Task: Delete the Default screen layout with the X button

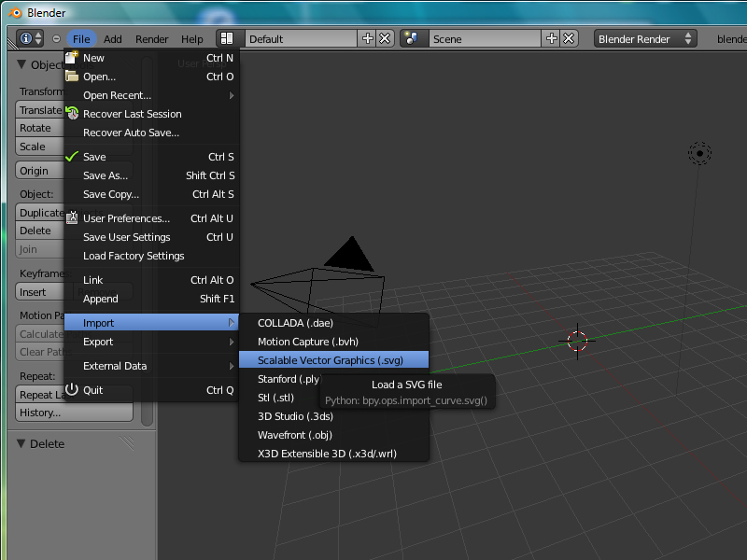Action: (385, 38)
